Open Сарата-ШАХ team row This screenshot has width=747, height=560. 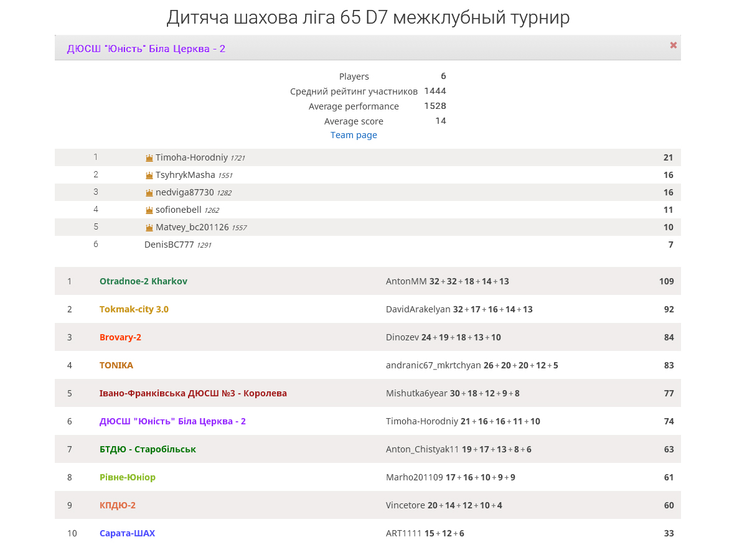tap(127, 533)
